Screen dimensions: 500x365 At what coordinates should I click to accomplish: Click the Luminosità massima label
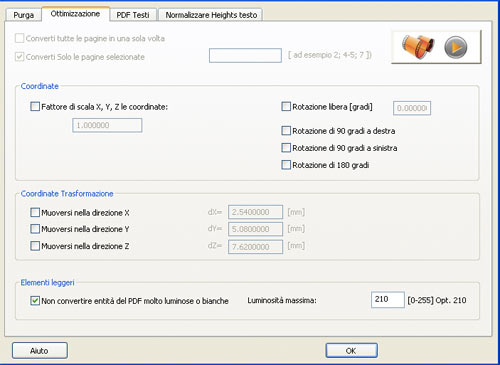(282, 300)
